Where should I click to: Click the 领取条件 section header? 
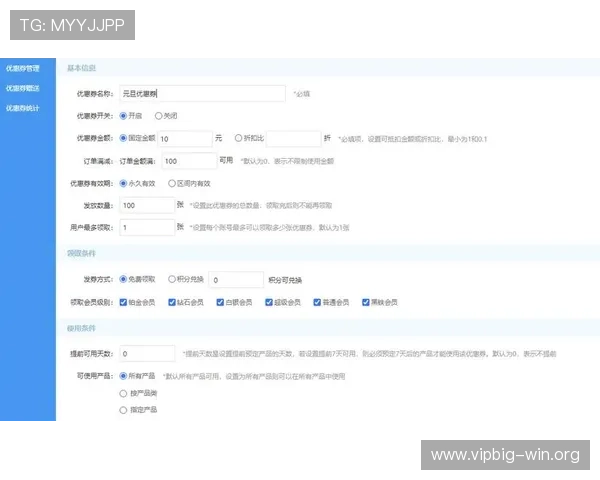click(x=81, y=253)
